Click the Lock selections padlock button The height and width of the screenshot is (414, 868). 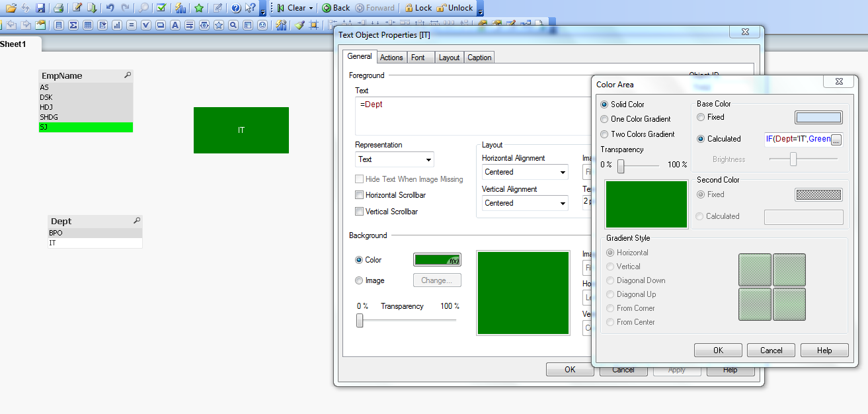(x=417, y=8)
